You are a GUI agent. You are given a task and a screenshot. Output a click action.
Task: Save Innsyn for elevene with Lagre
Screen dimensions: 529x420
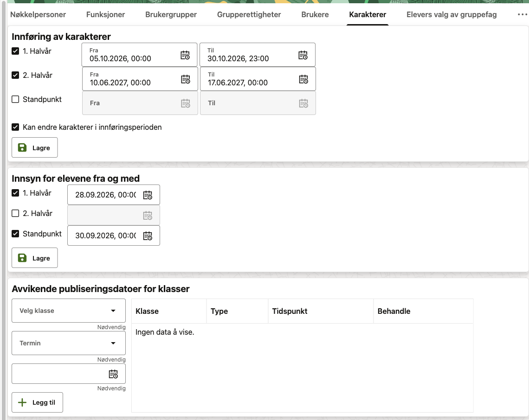pos(35,258)
